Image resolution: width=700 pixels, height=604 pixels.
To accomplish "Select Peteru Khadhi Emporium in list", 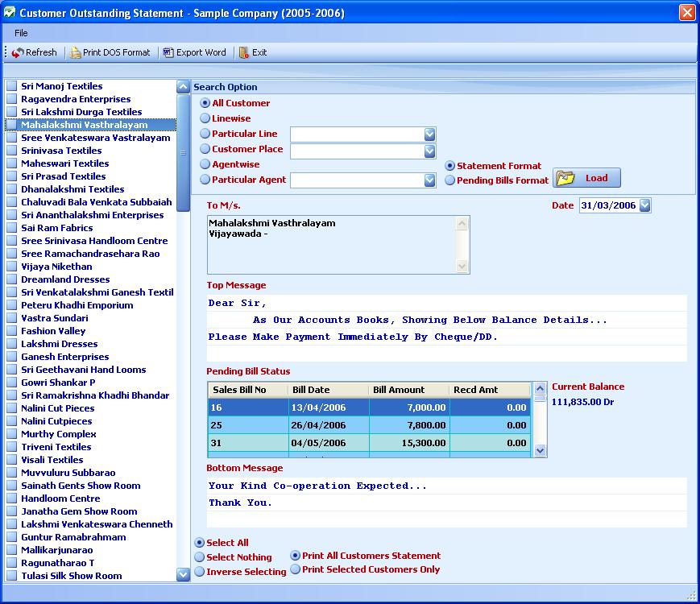I will (77, 305).
